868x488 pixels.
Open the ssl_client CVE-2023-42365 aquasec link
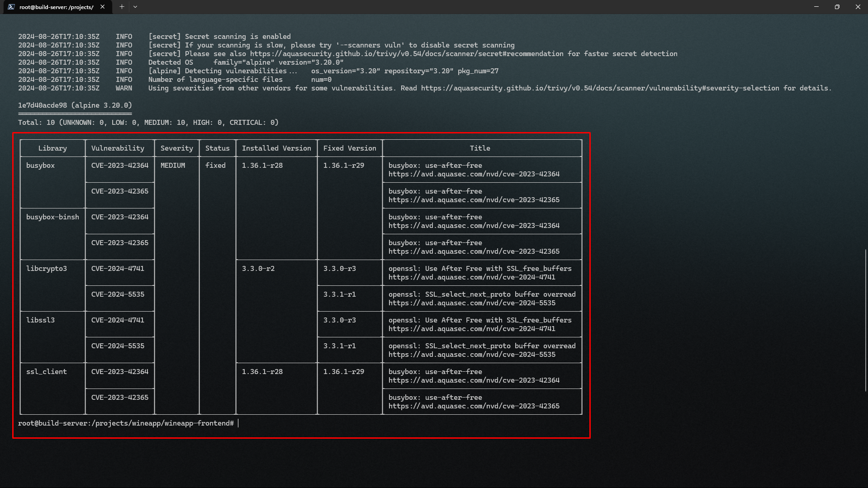(x=474, y=406)
